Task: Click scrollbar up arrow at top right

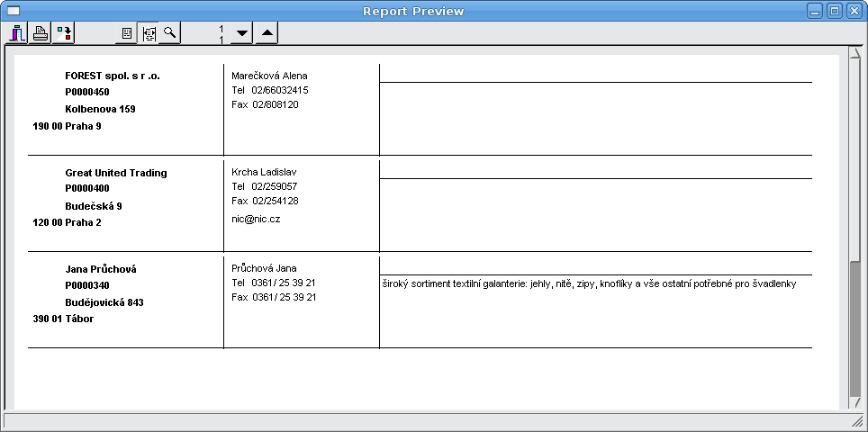Action: [x=854, y=53]
